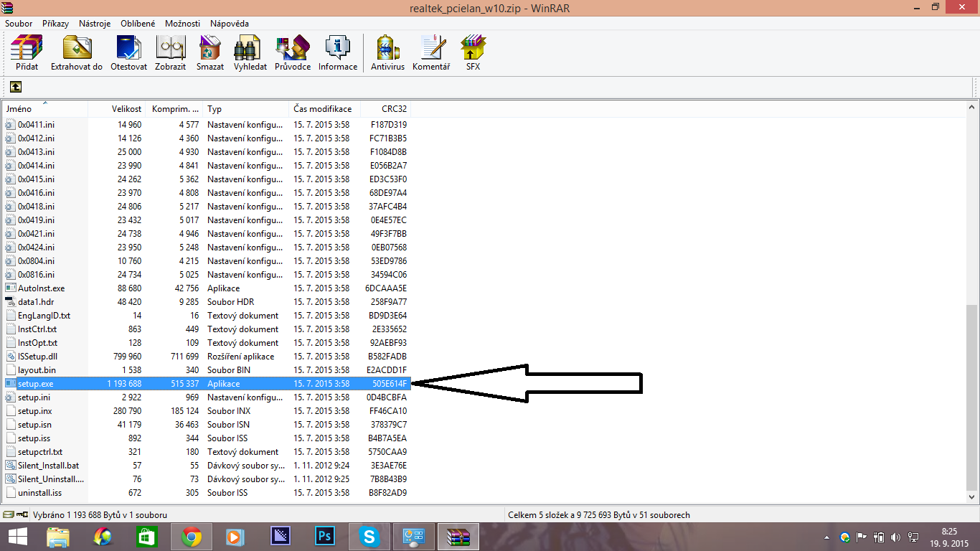Open Photoshop from the taskbar
This screenshot has width=980, height=551.
(326, 537)
